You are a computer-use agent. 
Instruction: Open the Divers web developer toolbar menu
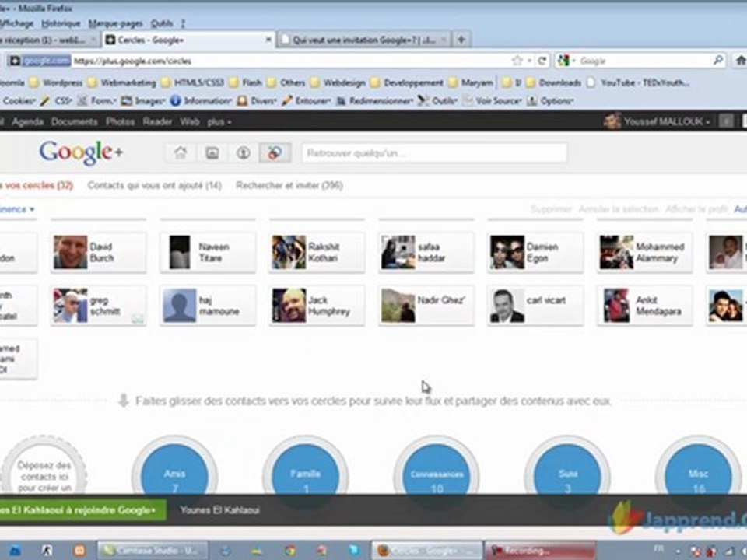tap(257, 101)
